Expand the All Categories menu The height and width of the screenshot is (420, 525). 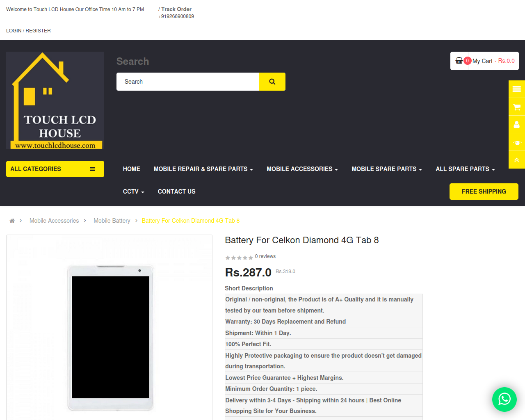[55, 169]
